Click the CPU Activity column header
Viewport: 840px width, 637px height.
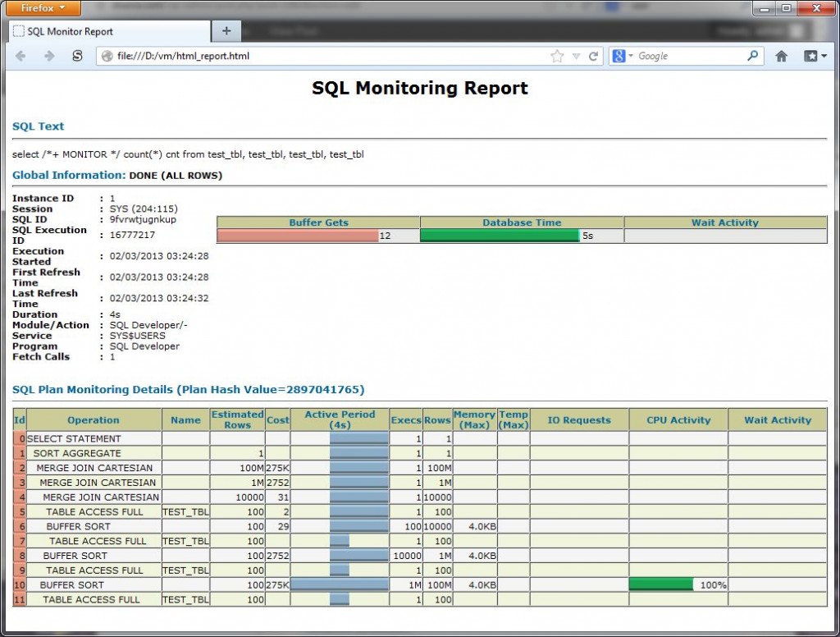[678, 419]
